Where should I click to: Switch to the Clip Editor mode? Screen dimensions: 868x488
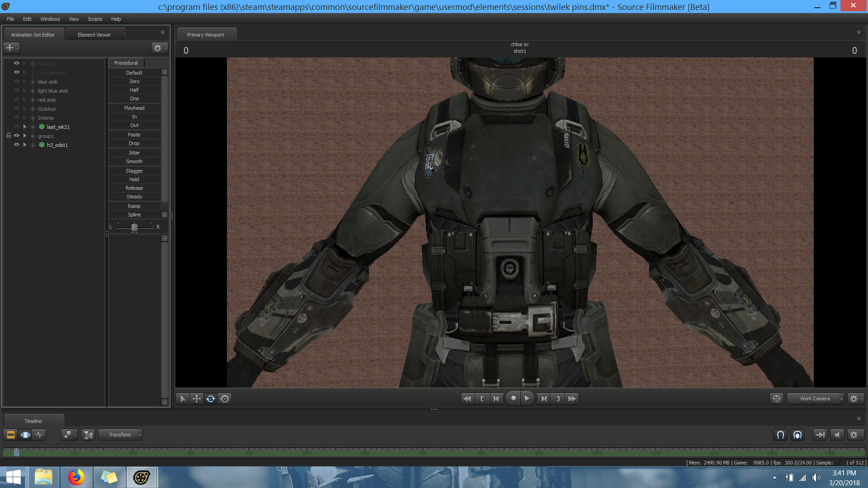click(x=10, y=435)
